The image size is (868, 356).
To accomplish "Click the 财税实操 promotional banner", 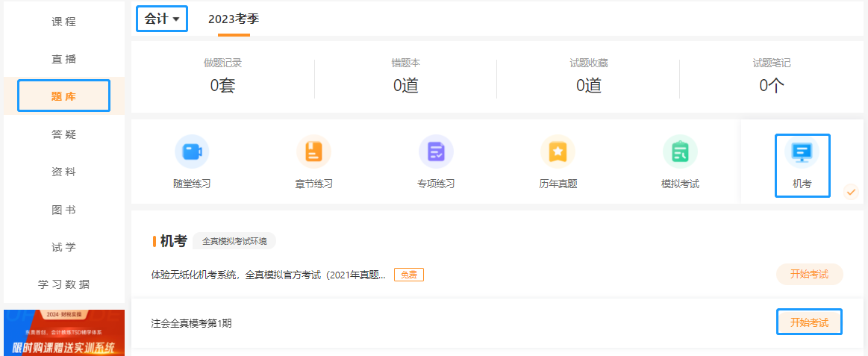I will 63,333.
